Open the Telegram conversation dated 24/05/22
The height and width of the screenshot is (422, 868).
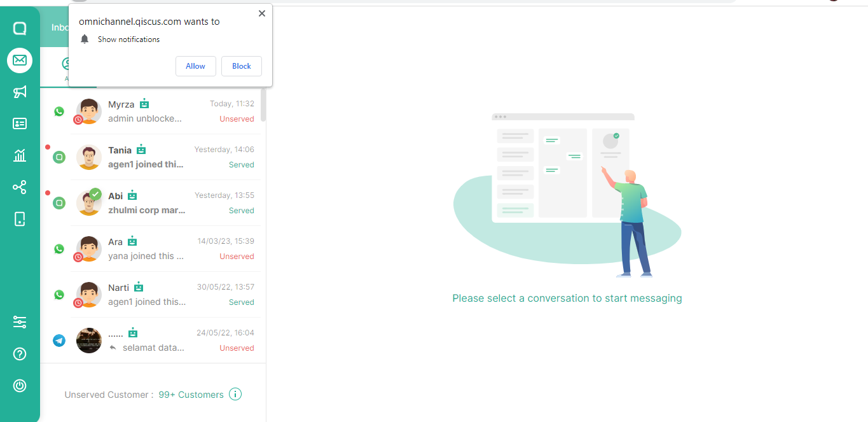165,341
